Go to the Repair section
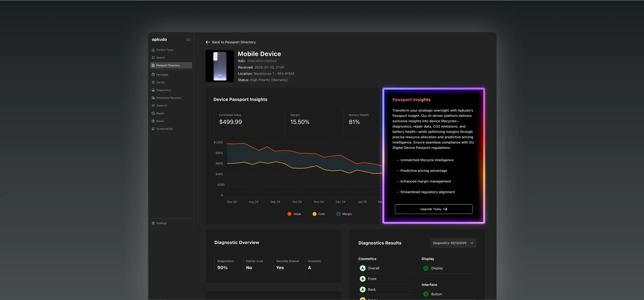 [160, 114]
